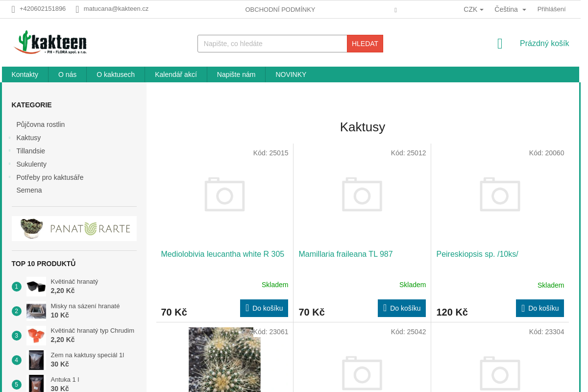Open Přihlášení login link
The image size is (588, 392).
[x=551, y=9]
